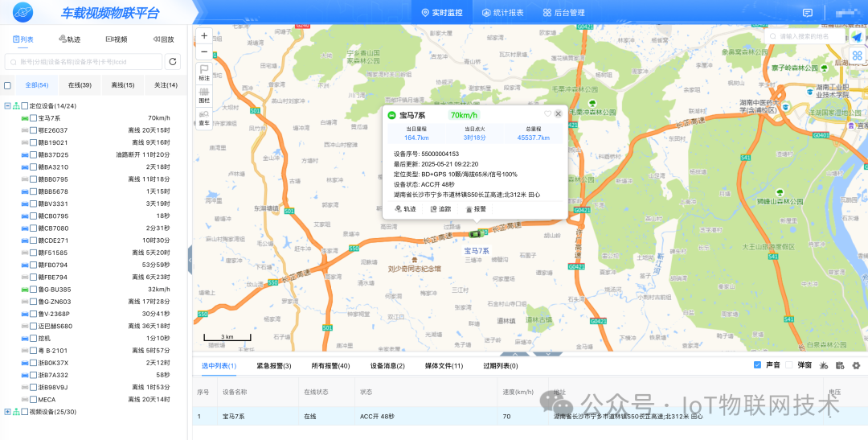Click the blue car icon for 控机
Screen dimensions: 868x440
click(25, 338)
